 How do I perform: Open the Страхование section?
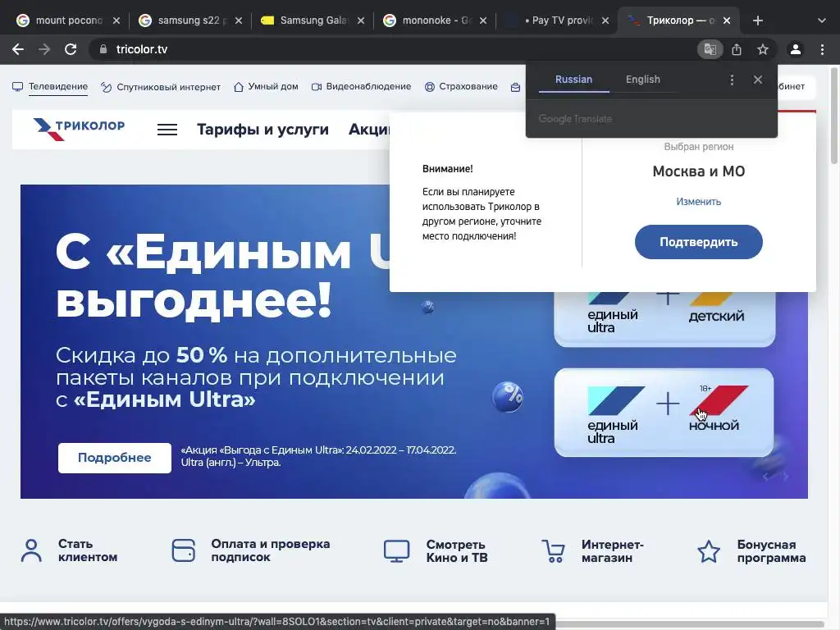(461, 86)
